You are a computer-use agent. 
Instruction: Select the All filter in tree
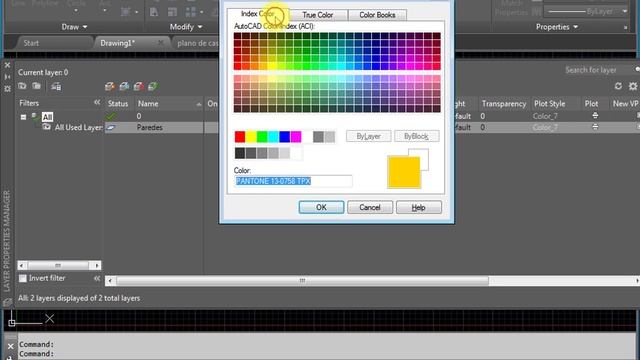coord(47,117)
